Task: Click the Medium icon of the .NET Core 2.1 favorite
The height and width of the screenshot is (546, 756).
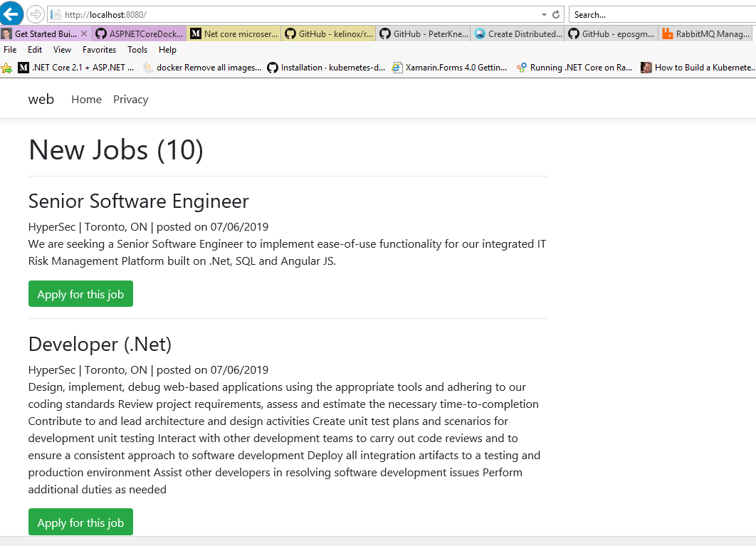Action: tap(23, 68)
